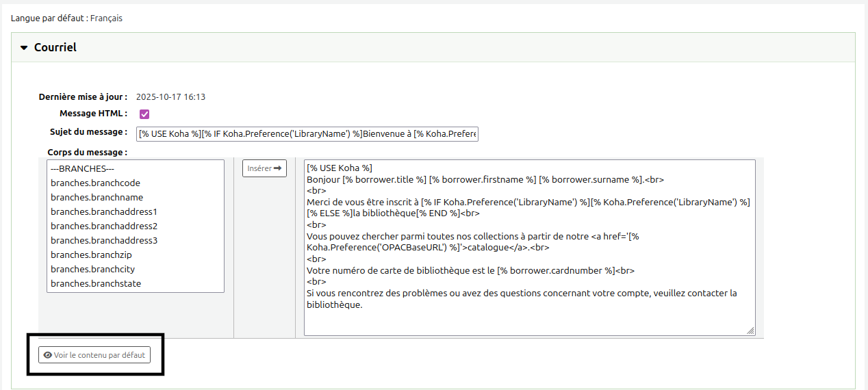The image size is (868, 390).
Task: Collapse the Courriel section triangle
Action: coord(24,48)
